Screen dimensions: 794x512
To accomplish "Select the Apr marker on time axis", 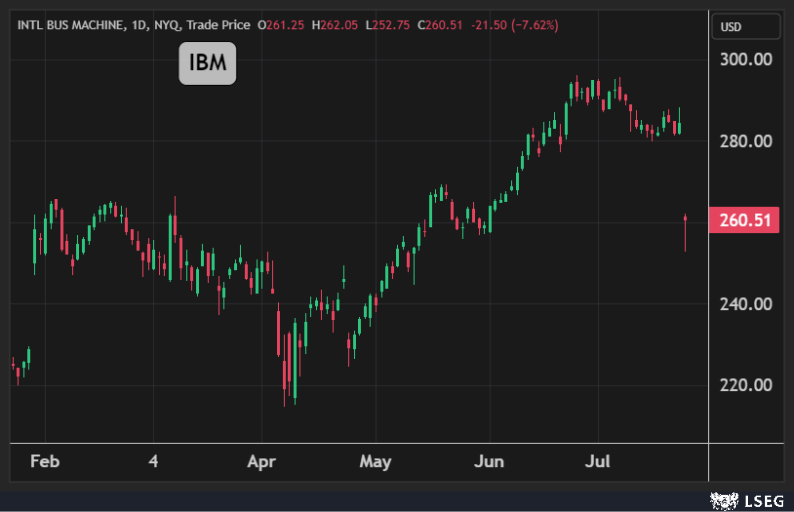I will tap(261, 462).
